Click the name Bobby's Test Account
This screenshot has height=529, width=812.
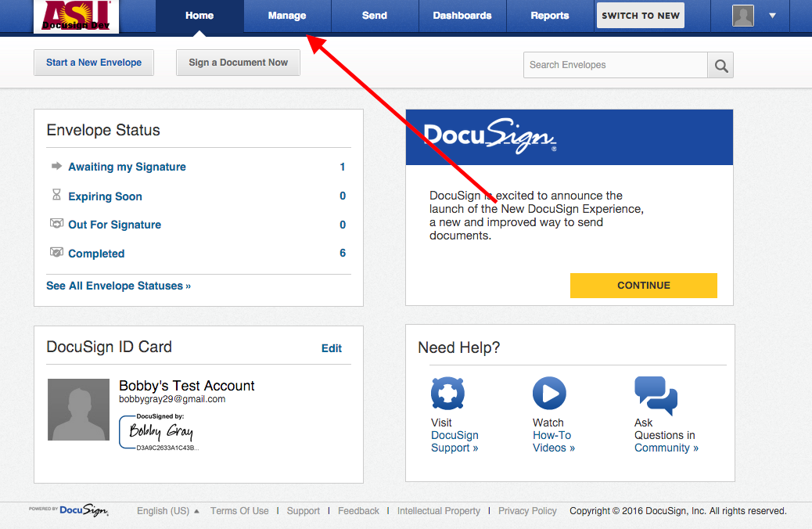(186, 386)
